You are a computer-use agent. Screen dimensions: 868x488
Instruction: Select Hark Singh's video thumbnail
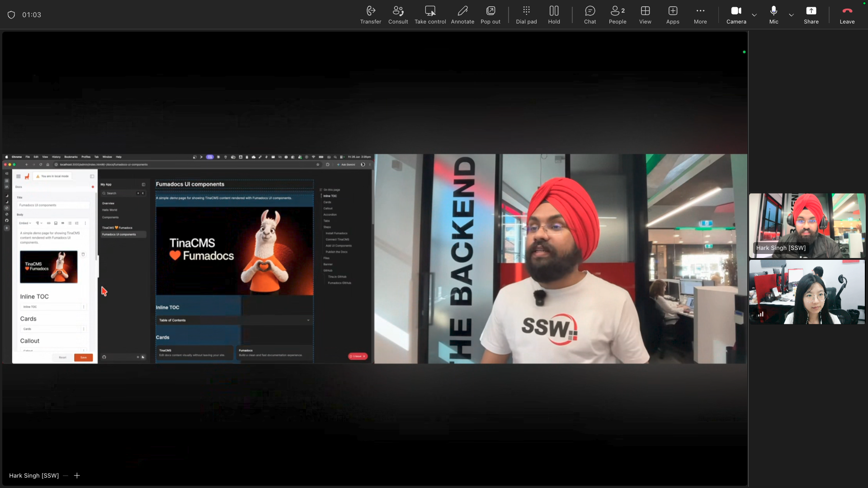point(807,225)
